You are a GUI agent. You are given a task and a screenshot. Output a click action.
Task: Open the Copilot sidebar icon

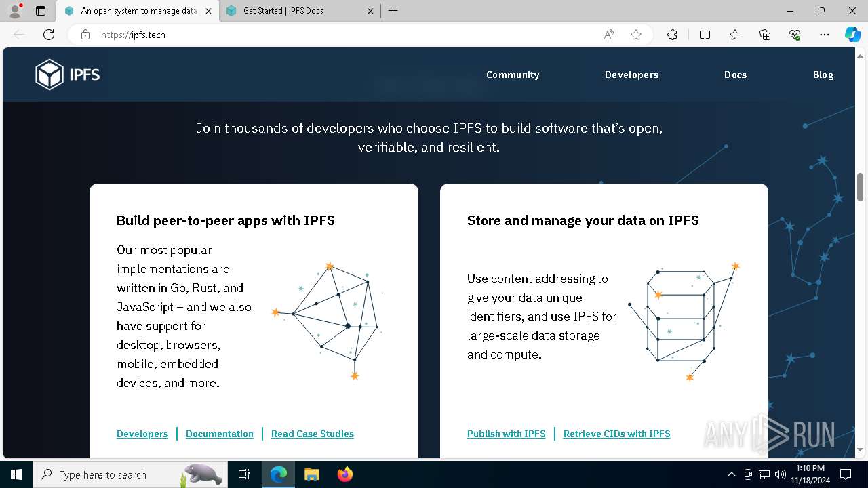(x=852, y=35)
